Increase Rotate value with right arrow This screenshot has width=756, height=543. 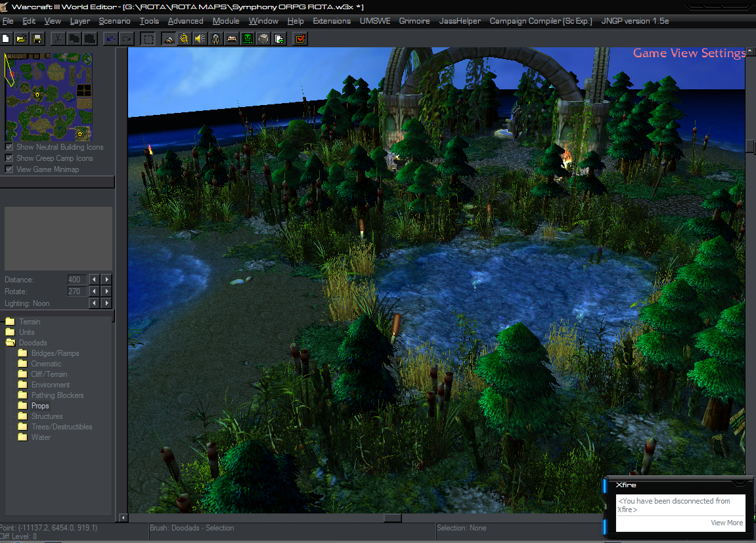[107, 291]
